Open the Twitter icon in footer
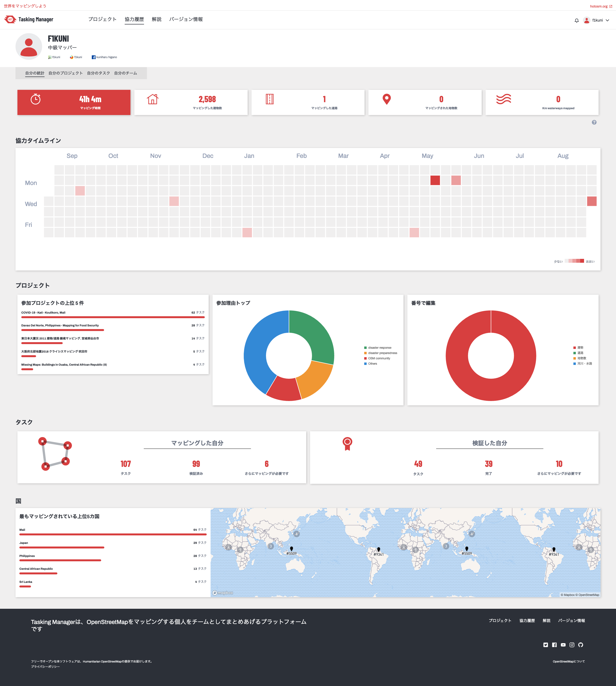 [546, 645]
